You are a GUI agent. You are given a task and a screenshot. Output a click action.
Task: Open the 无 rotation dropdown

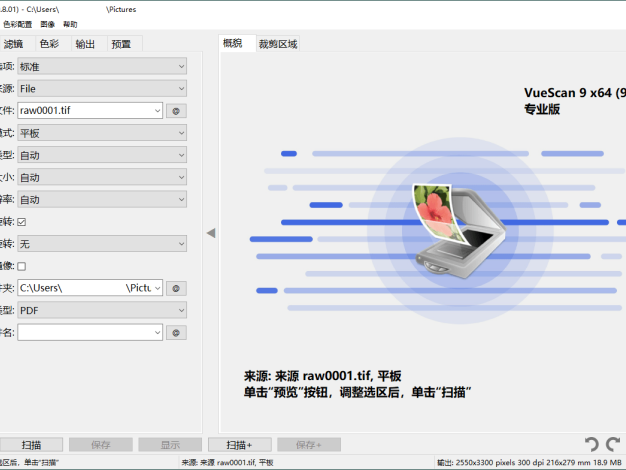coord(102,244)
